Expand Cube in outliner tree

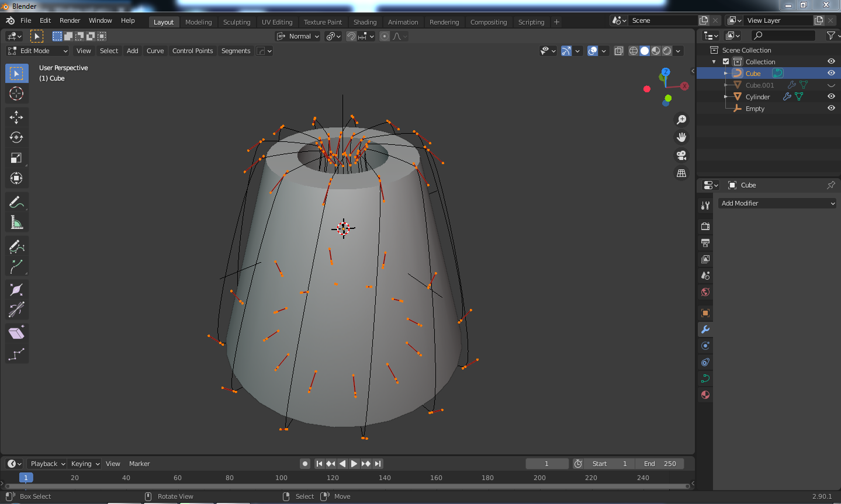pos(726,74)
